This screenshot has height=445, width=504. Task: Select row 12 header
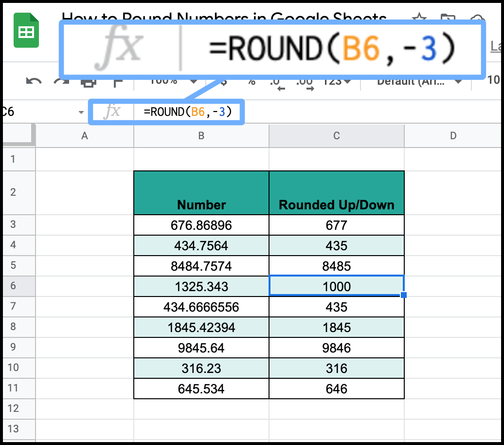19,408
